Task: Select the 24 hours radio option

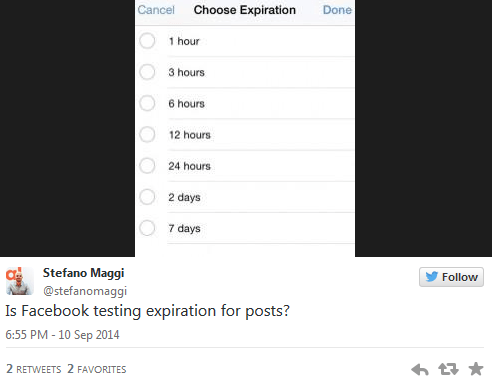Action: click(x=147, y=166)
